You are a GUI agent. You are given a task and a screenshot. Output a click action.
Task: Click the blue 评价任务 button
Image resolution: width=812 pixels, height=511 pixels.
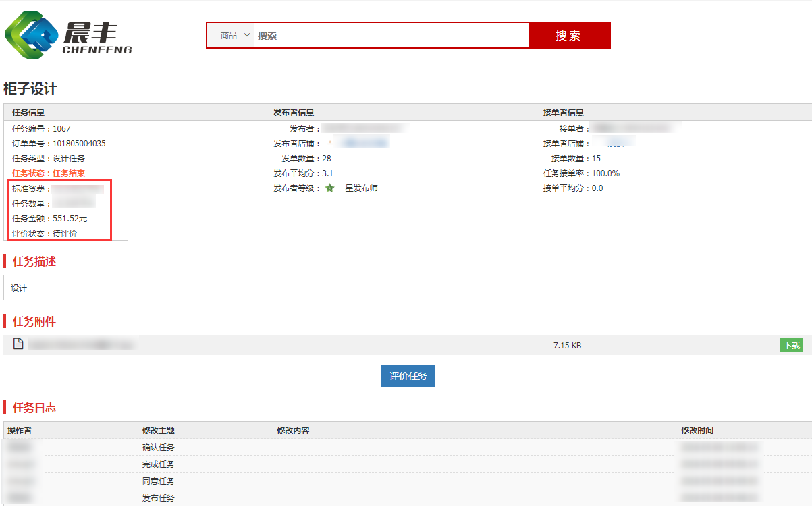[408, 376]
